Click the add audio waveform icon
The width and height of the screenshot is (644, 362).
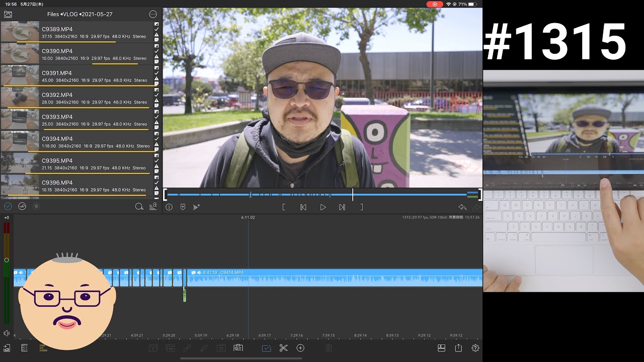(x=197, y=207)
